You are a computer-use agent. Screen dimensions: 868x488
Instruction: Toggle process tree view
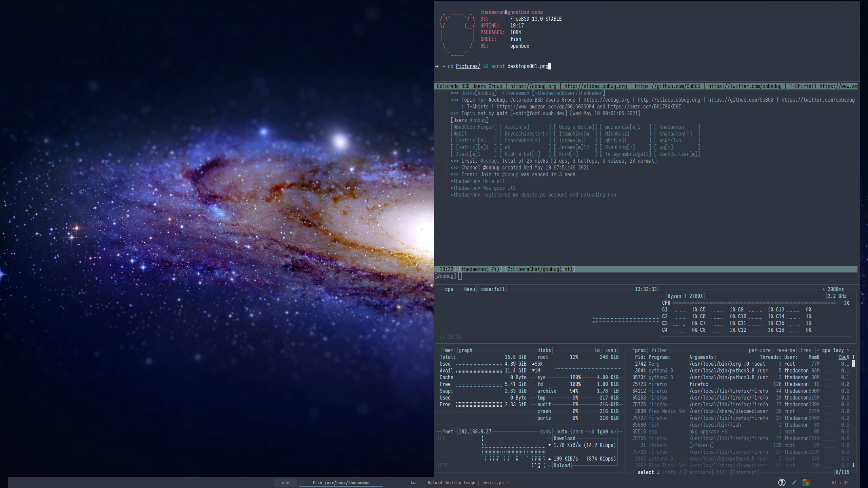pyautogui.click(x=806, y=350)
